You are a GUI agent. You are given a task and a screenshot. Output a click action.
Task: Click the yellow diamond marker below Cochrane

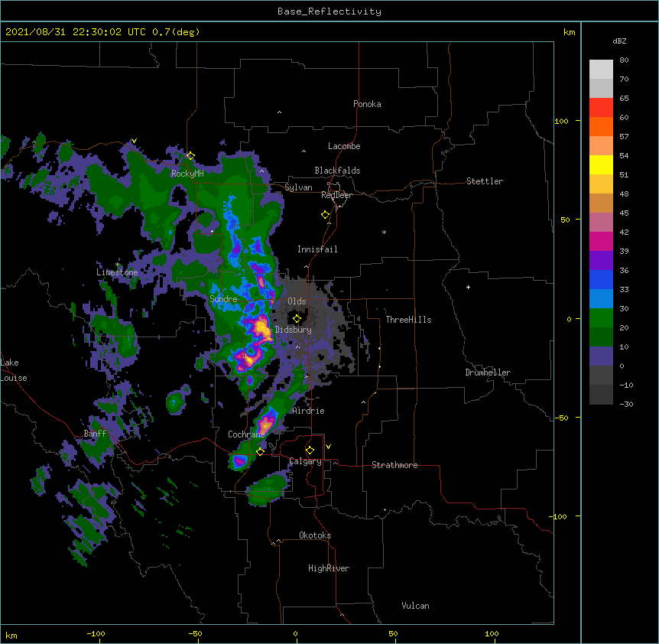click(x=260, y=452)
